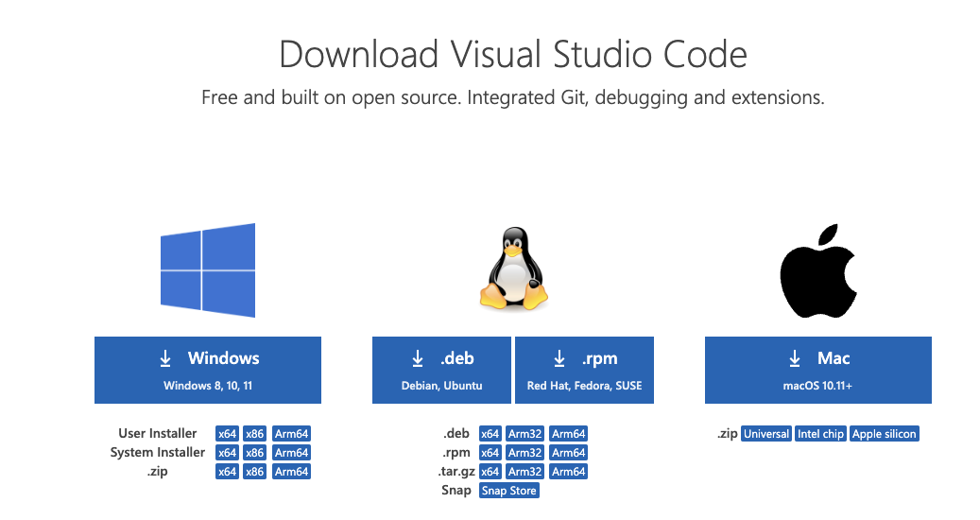Select the Mac Universal .zip download
The width and height of the screenshot is (980, 520).
[766, 434]
